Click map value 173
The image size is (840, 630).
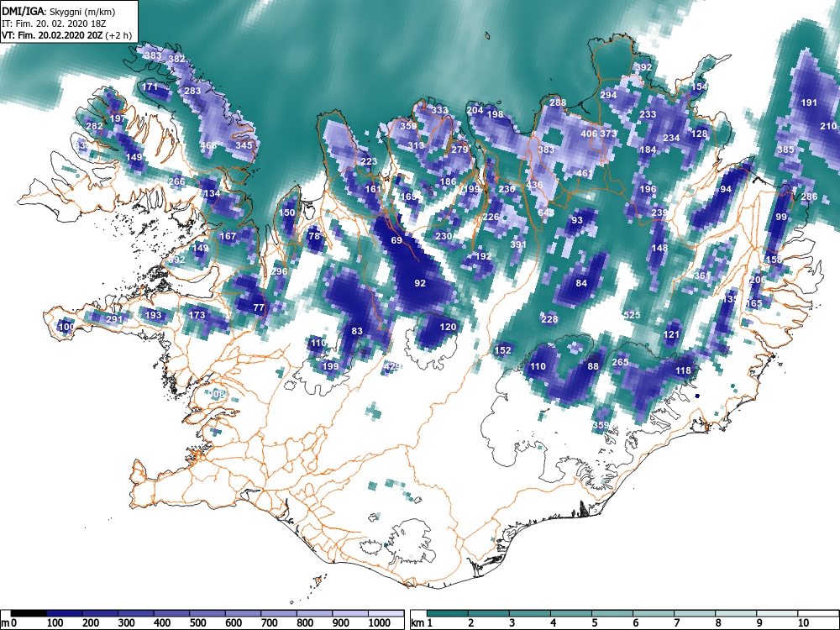pos(197,315)
